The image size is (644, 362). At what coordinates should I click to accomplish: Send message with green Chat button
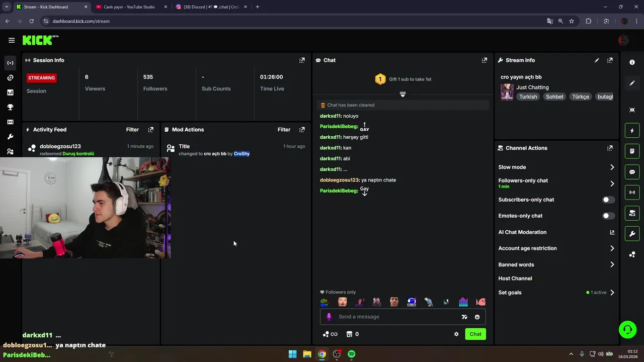point(475,334)
